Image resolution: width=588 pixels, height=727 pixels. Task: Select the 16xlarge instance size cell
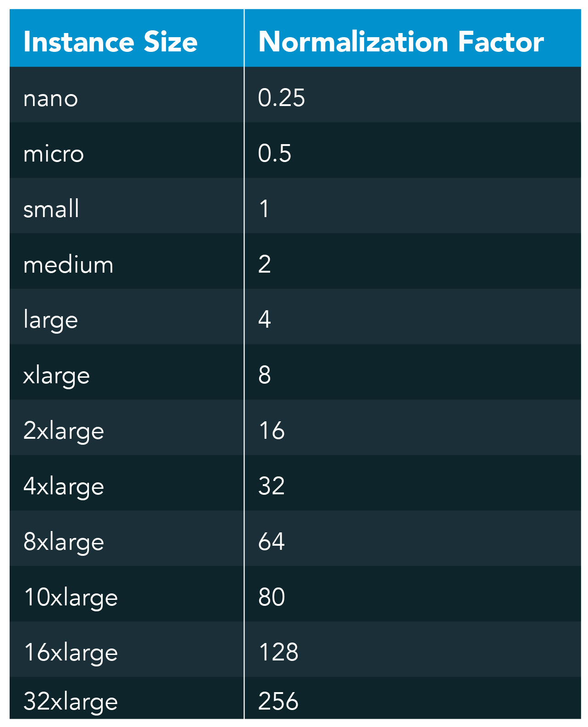click(x=71, y=653)
